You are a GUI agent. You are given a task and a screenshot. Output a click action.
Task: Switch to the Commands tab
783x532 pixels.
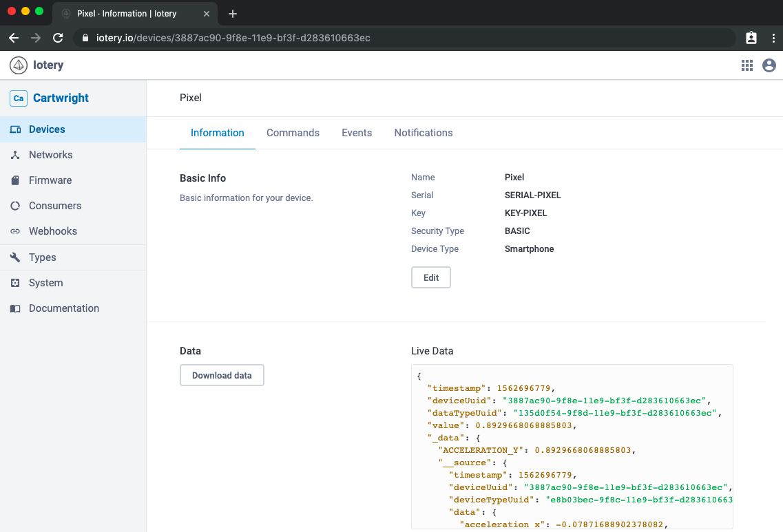[293, 133]
